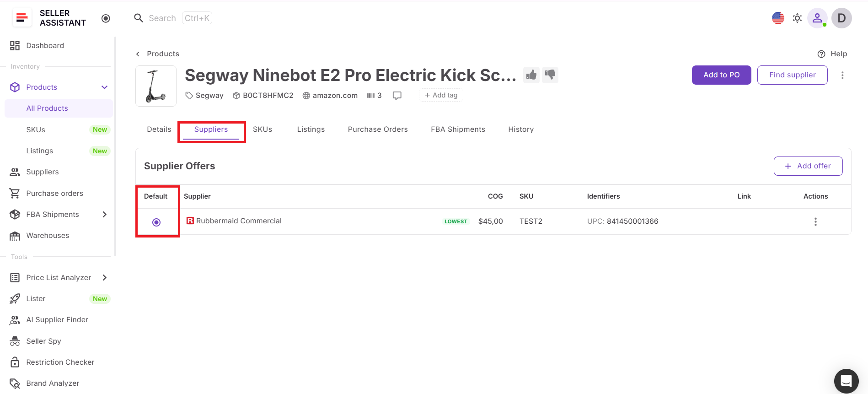Click the Add offer button

pos(808,166)
